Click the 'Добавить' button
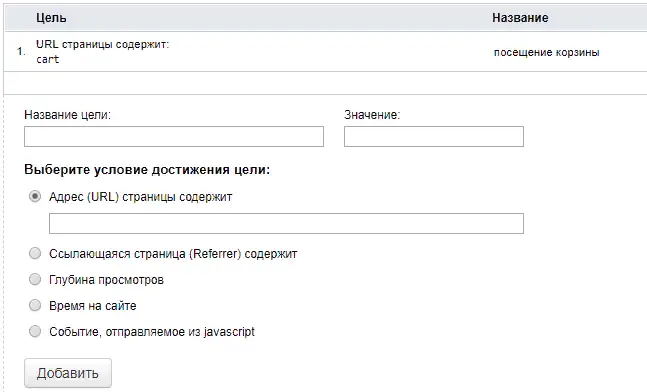This screenshot has width=647, height=392. coord(68,373)
